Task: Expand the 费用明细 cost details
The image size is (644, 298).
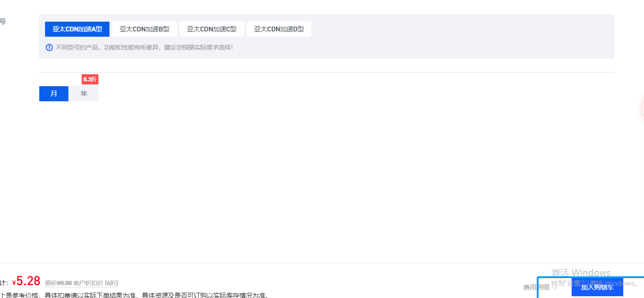Action: pos(536,287)
